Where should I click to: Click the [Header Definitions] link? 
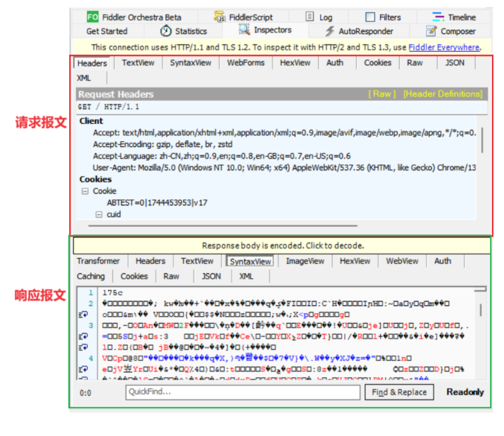click(443, 94)
